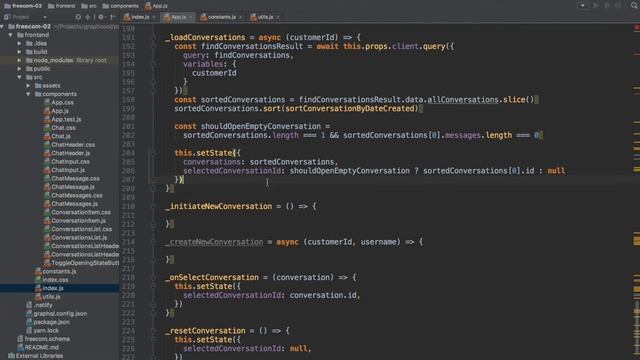Select ChatMessage.css file icon

coord(47,178)
